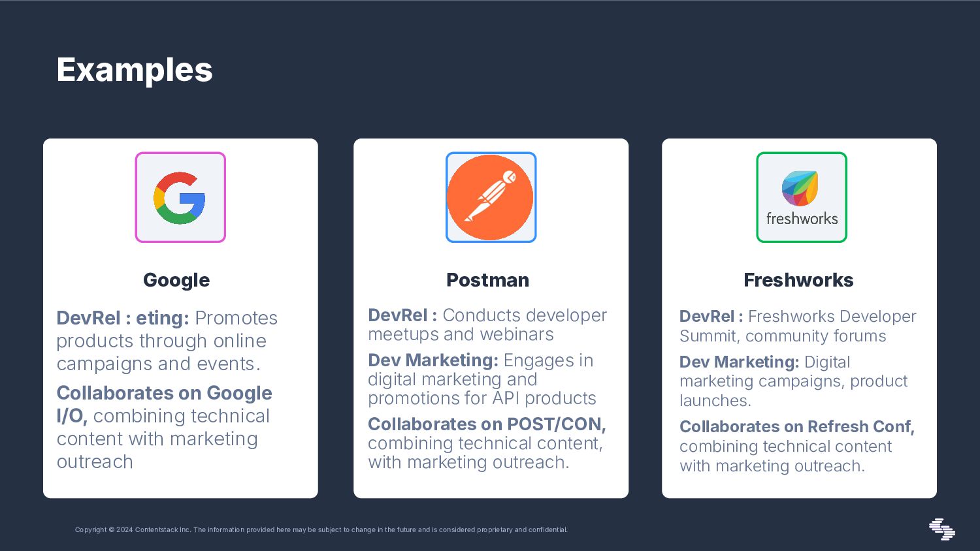980x551 pixels.
Task: Click the white Postman card background
Action: [491, 319]
